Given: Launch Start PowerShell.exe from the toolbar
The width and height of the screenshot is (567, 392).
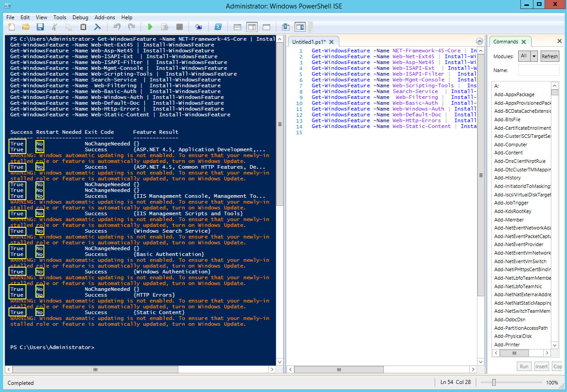Looking at the screenshot, I should [x=218, y=27].
